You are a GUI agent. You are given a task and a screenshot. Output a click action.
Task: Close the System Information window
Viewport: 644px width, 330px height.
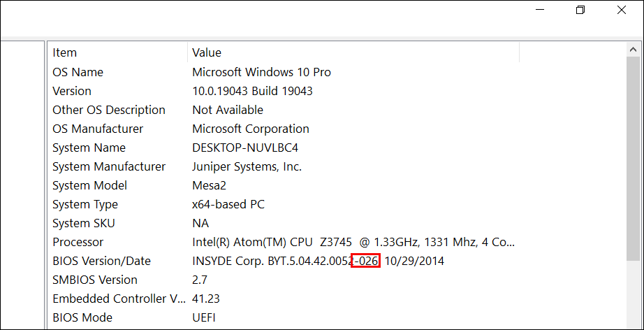(x=621, y=10)
